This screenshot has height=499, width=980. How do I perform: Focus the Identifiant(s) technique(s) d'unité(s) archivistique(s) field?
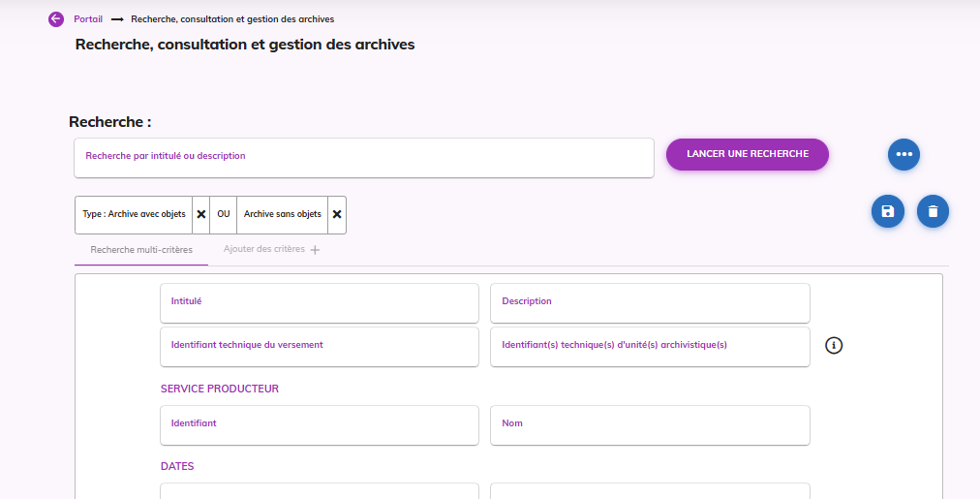click(650, 346)
